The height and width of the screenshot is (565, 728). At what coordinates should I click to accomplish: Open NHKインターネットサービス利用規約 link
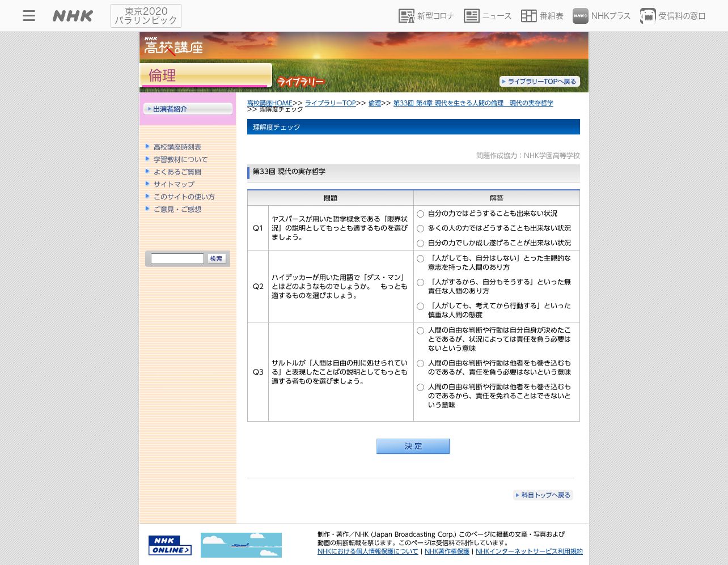[x=529, y=551]
